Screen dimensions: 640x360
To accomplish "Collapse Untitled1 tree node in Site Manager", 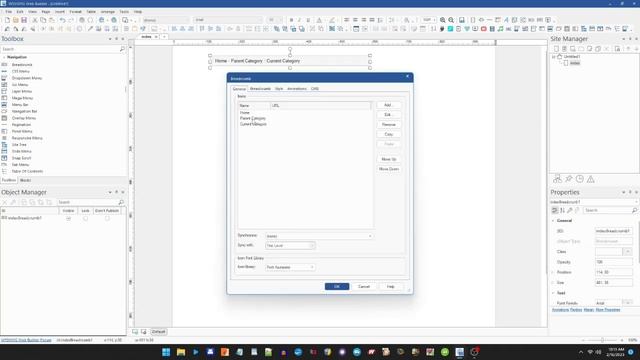I will coord(553,57).
